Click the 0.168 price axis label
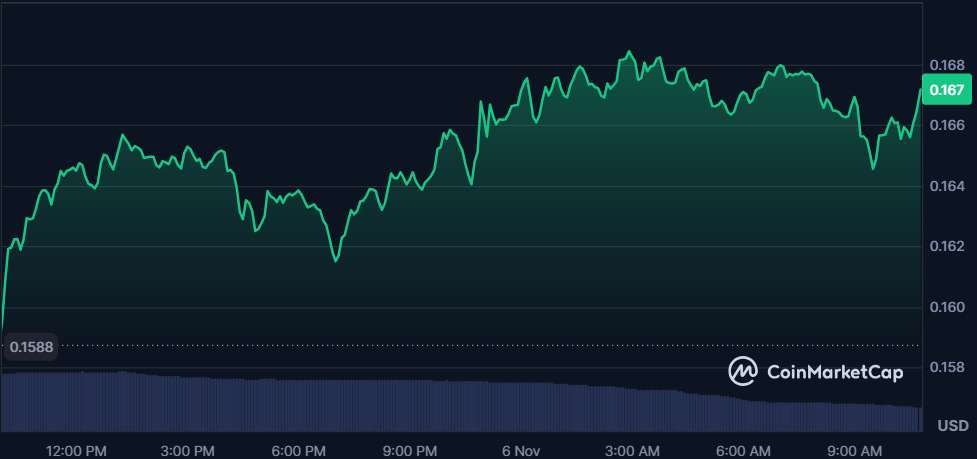The height and width of the screenshot is (459, 977). point(947,65)
